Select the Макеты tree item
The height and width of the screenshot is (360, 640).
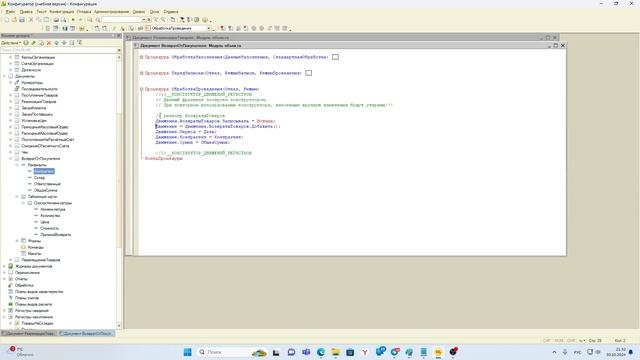click(34, 253)
